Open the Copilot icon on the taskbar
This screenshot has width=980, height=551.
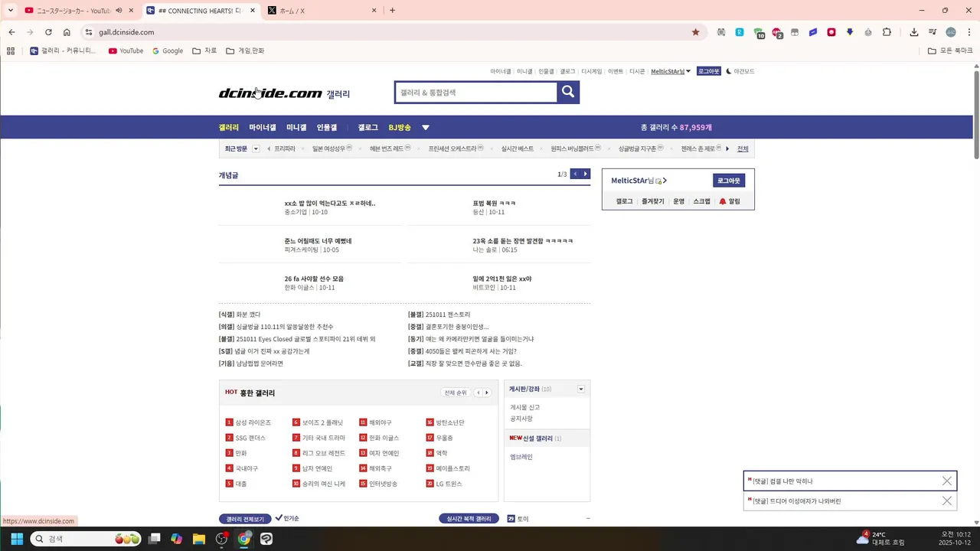[177, 539]
